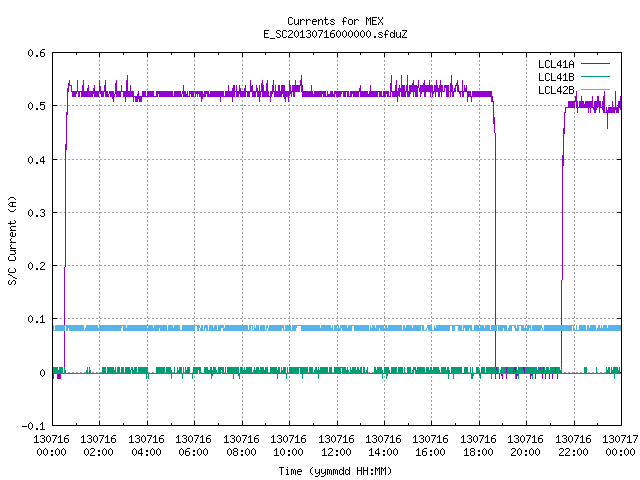Click the x-axis label "Time (yymmdd HH:MM)"
Viewport: 640px width, 480px height.
[x=335, y=471]
